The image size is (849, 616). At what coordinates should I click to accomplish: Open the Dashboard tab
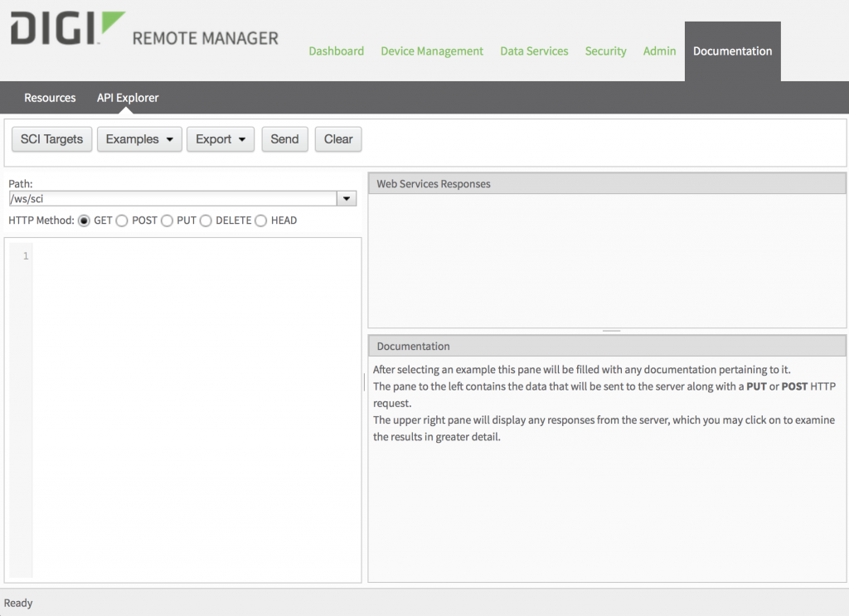click(x=337, y=51)
